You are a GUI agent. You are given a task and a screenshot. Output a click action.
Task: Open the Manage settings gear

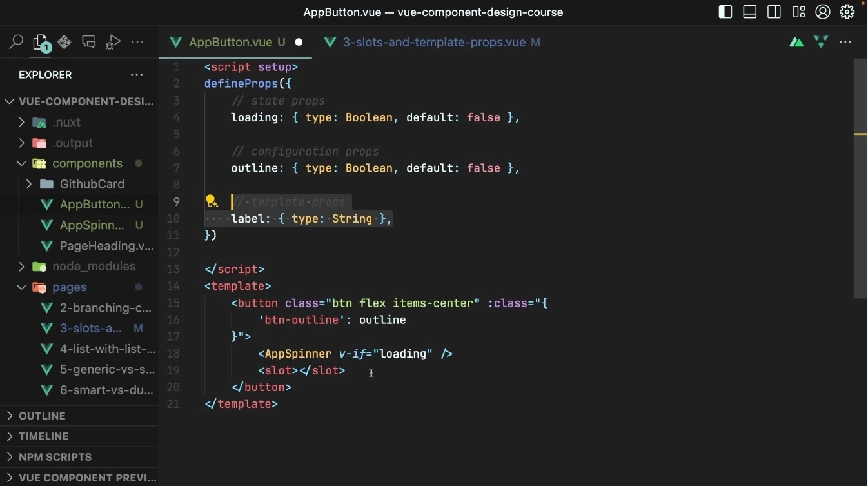[847, 12]
